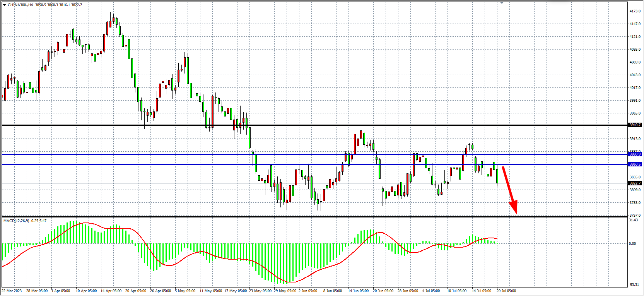Select the upper blue horizontal line
This screenshot has height=296, width=644.
[155, 154]
